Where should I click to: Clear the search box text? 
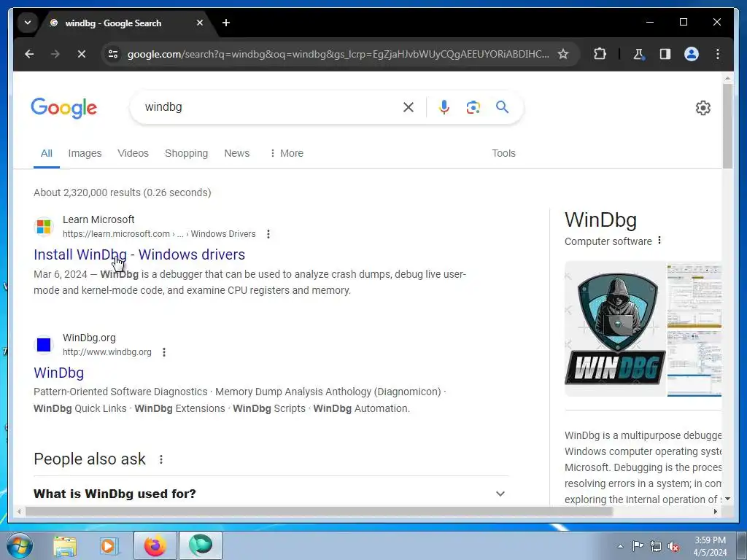[409, 107]
